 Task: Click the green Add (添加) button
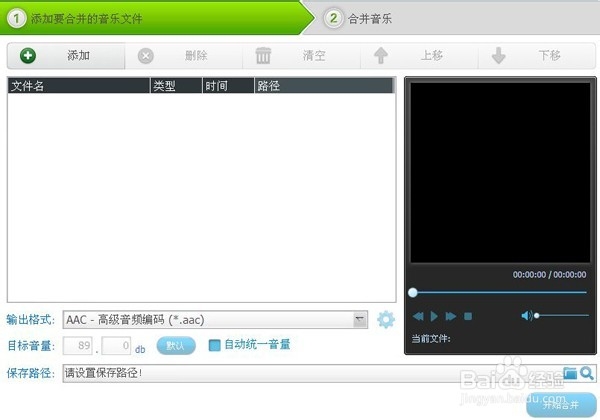[x=66, y=56]
